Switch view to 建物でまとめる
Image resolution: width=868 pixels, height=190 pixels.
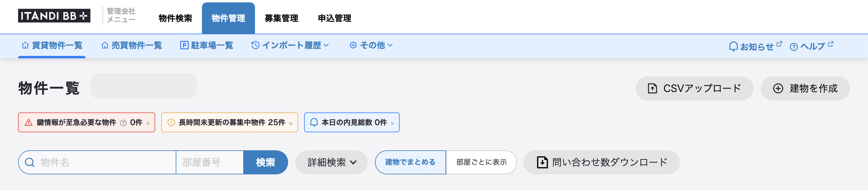tap(410, 162)
